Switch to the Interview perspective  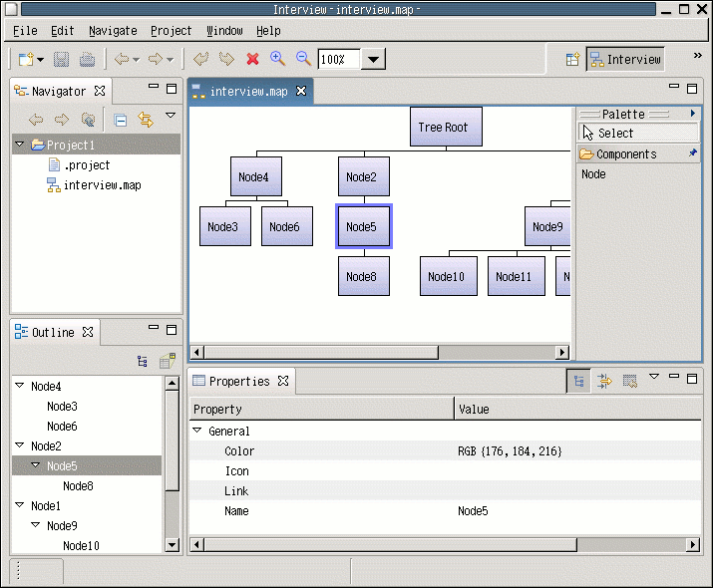point(625,60)
